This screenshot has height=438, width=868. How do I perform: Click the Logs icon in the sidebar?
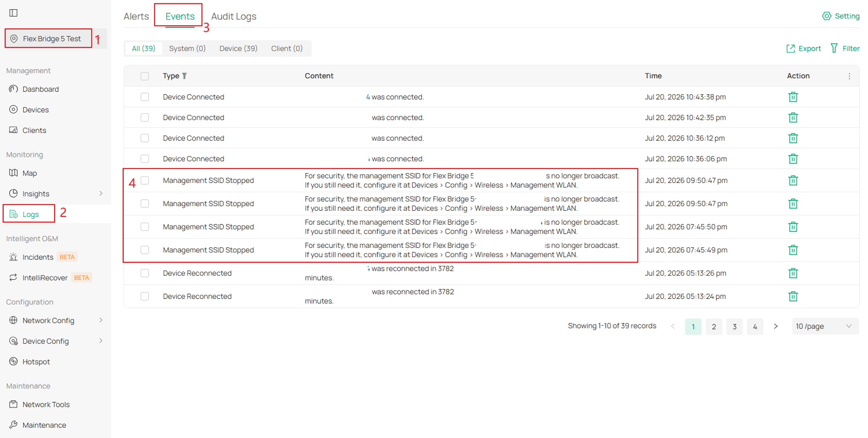(14, 214)
